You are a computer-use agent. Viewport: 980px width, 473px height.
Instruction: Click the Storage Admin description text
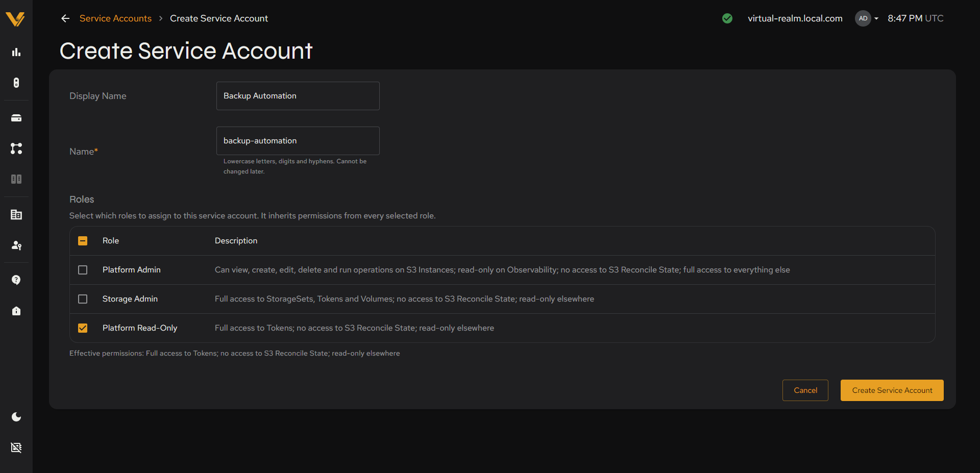[x=404, y=299]
